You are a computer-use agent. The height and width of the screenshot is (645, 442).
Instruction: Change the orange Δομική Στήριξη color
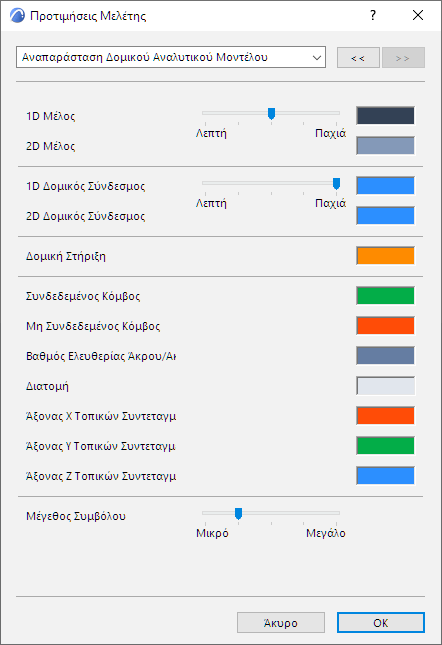point(385,256)
